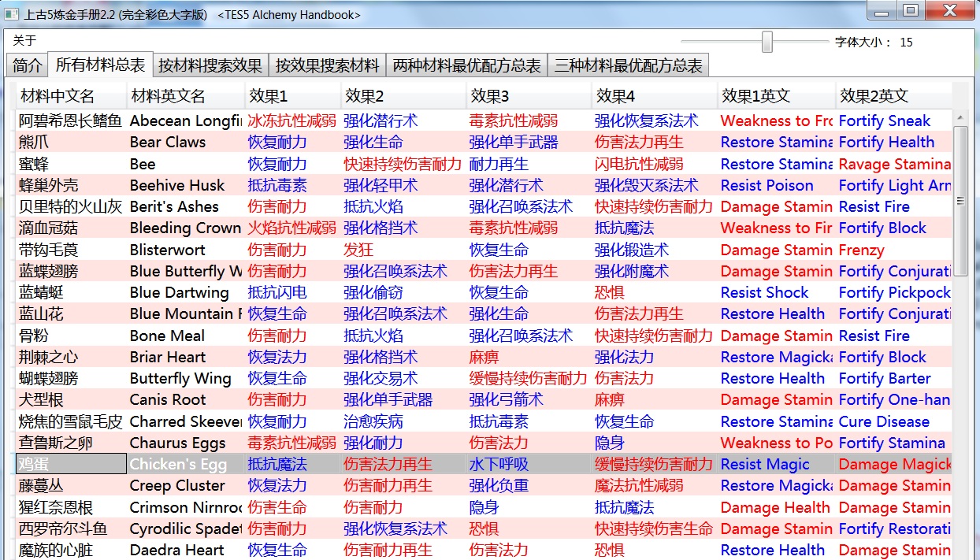
Task: Click 发狂 effect in Blisterwort row
Action: pyautogui.click(x=403, y=250)
